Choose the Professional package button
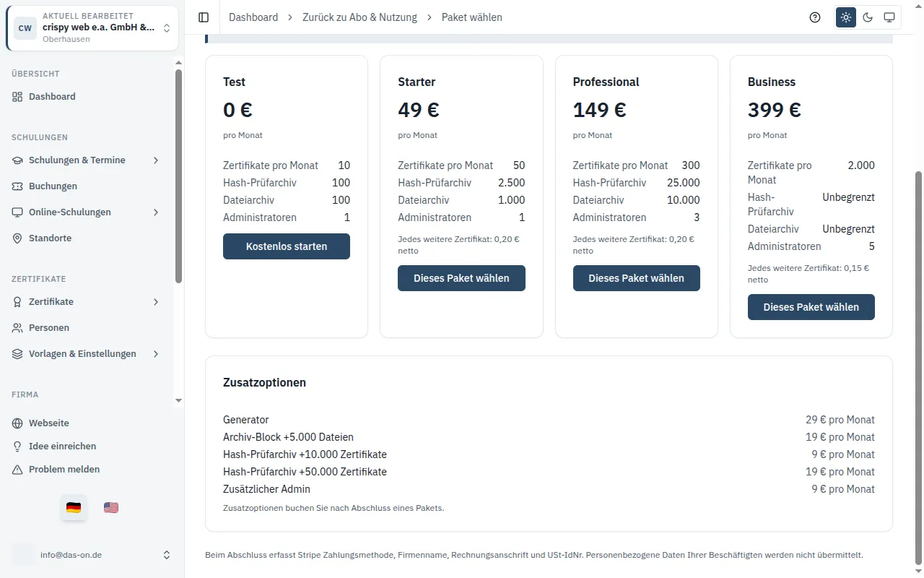 [x=637, y=278]
